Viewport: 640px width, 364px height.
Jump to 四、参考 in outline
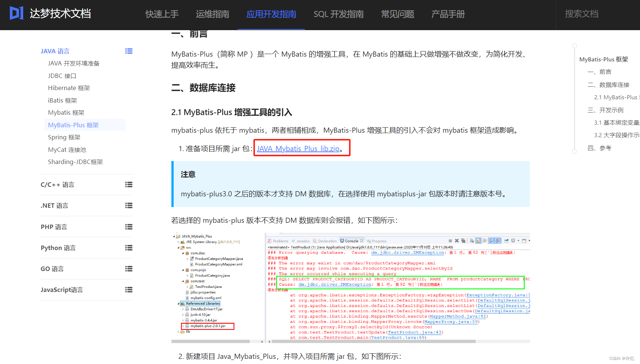pyautogui.click(x=599, y=148)
